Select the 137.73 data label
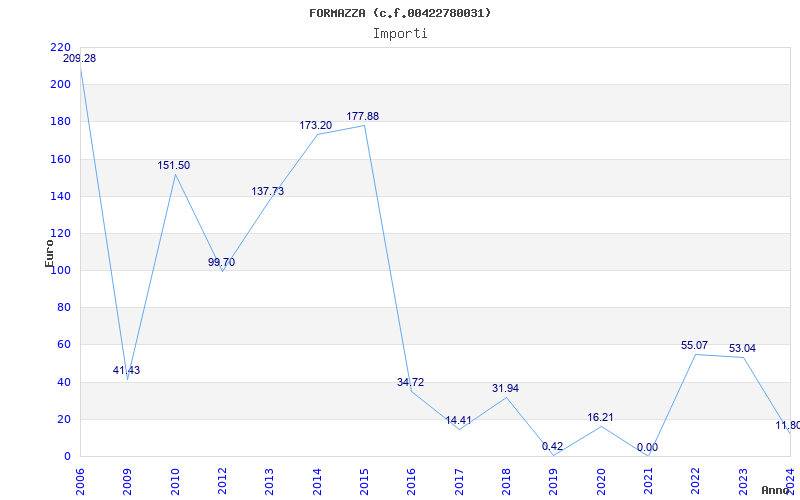This screenshot has width=800, height=500. tap(267, 191)
